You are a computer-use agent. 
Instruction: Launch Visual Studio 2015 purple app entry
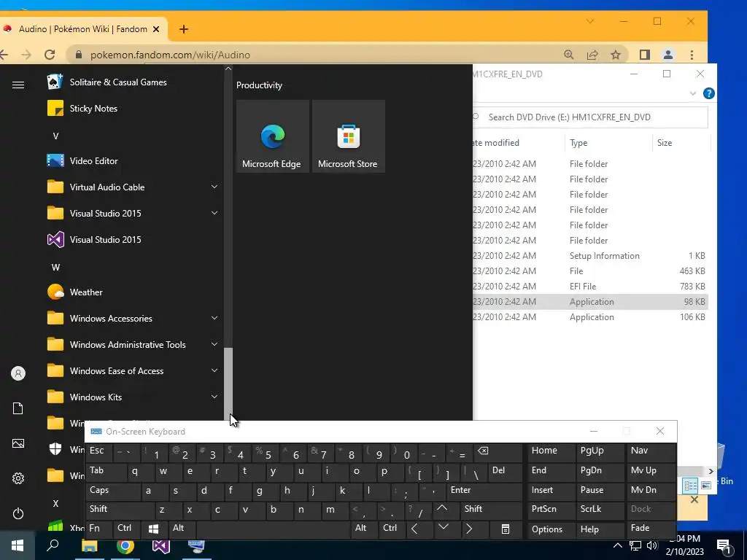(x=133, y=239)
